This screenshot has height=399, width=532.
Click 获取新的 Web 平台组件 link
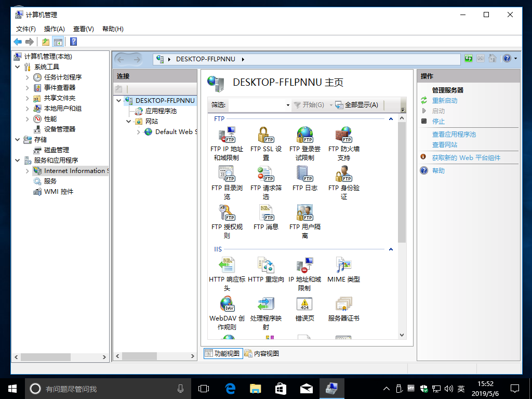pos(466,157)
